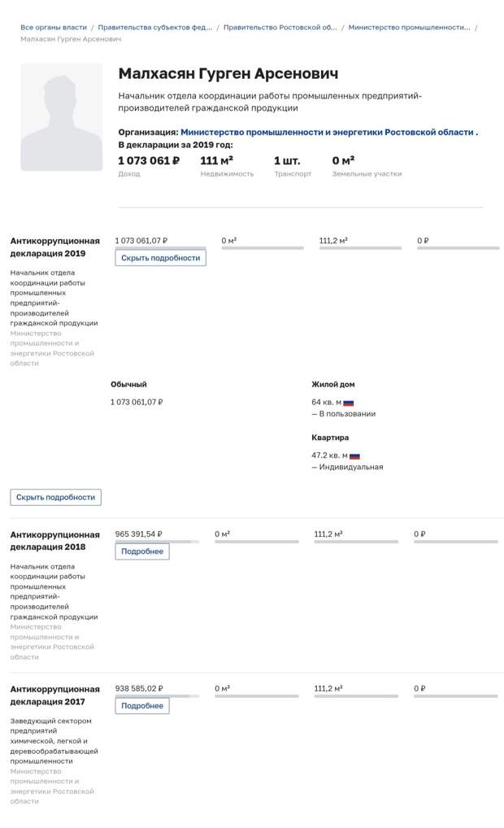Viewport: 504px width, 828px height.
Task: Go to 'Правительство Ростовской об...' breadcrumb
Action: [280, 28]
